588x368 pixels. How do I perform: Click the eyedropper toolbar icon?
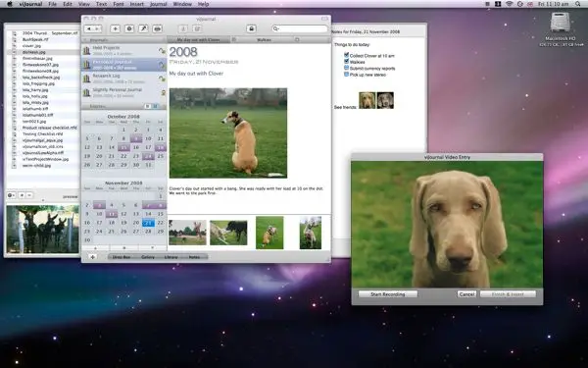coord(143,28)
